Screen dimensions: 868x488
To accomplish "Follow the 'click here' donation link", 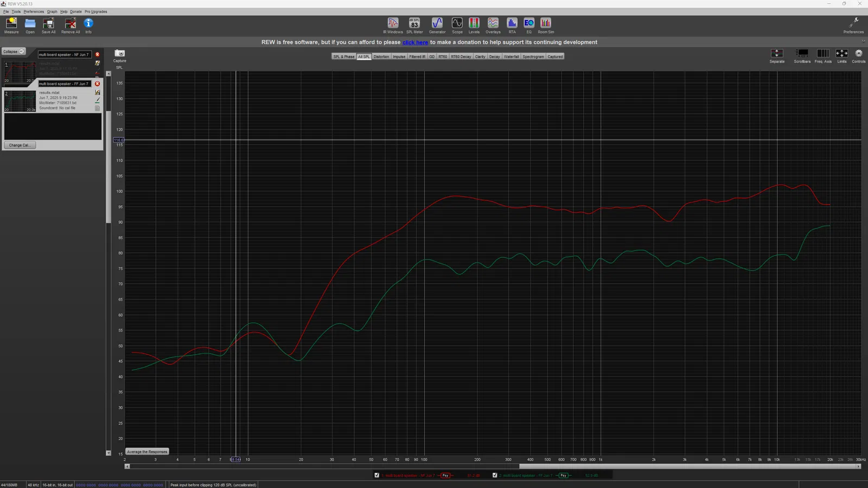I will [x=415, y=42].
